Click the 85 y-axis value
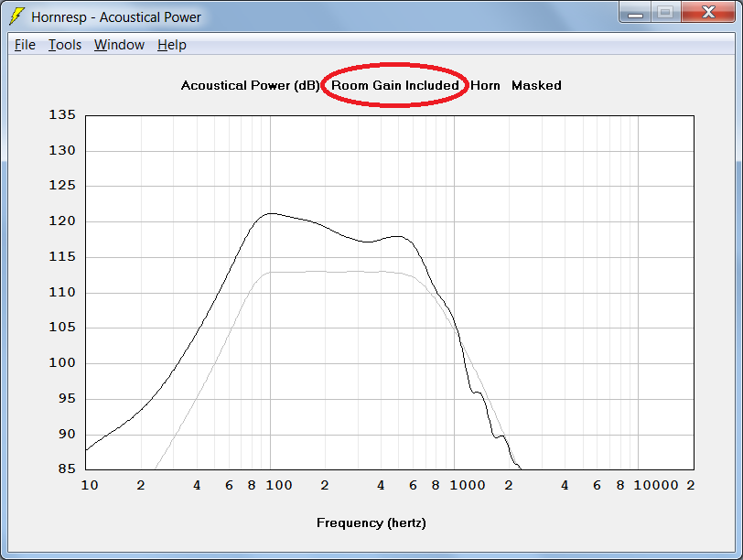Viewport: 743px width, 560px height. click(x=67, y=468)
